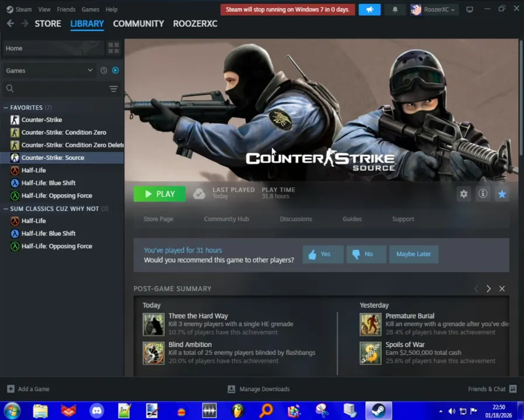Click the library search magnifier icon
Image resolution: width=524 pixels, height=420 pixels.
(10, 89)
